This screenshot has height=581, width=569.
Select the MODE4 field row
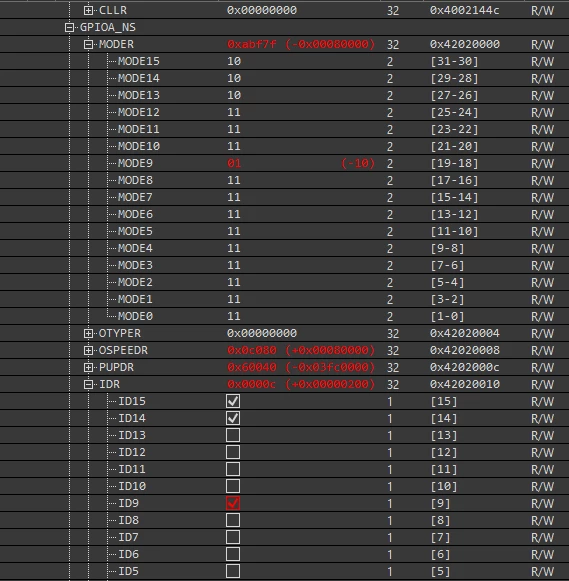click(x=284, y=248)
